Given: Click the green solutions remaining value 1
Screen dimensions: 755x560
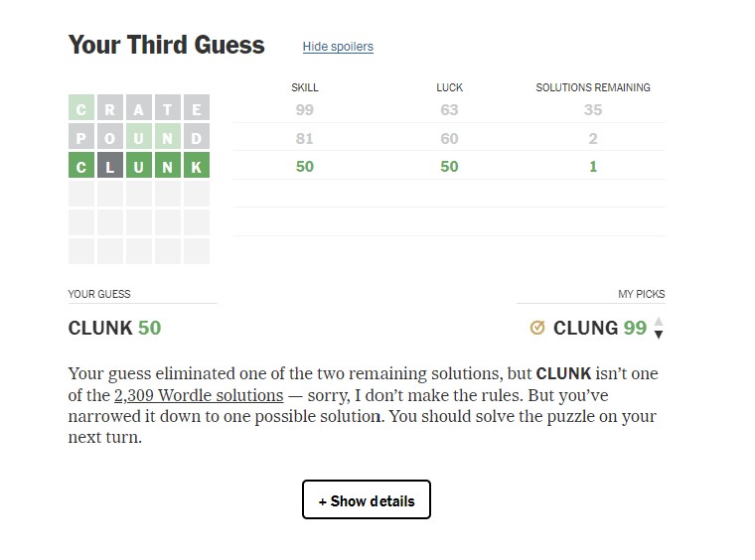Looking at the screenshot, I should [593, 167].
